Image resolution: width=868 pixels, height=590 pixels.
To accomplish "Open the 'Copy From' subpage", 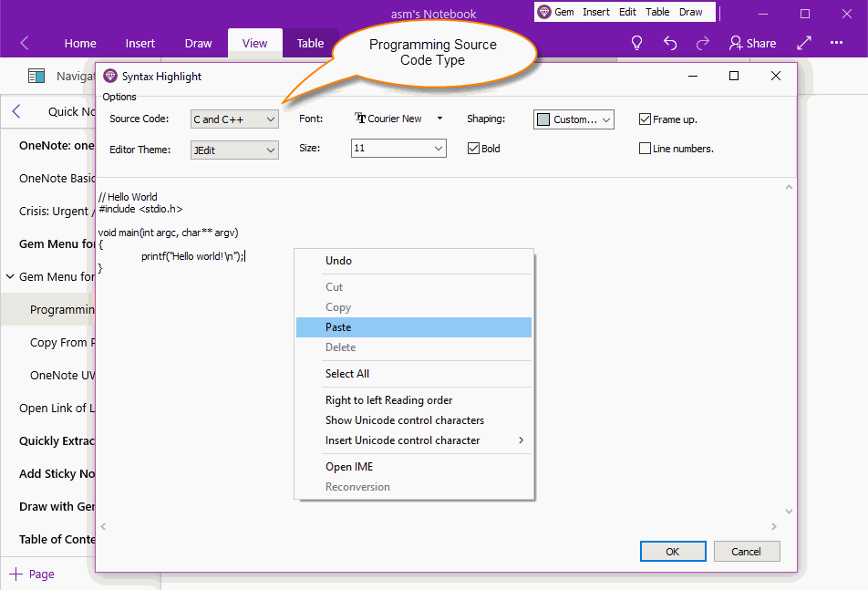I will click(63, 342).
